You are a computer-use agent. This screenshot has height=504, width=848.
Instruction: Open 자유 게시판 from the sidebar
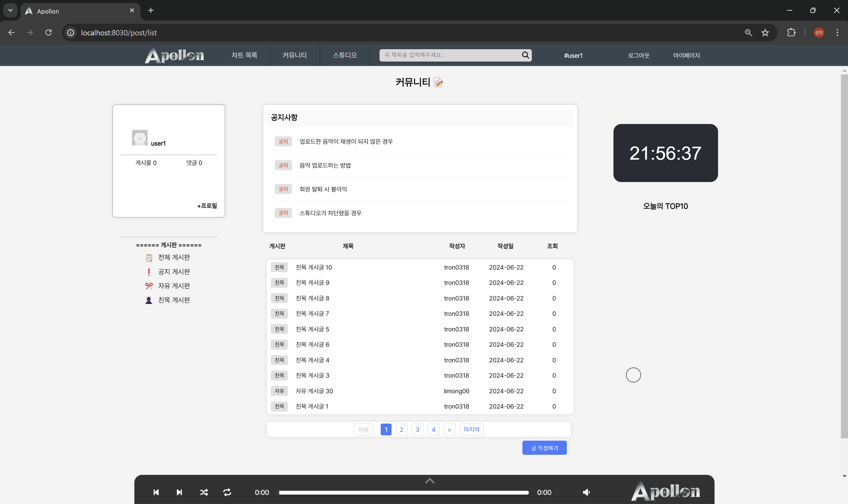coord(174,286)
